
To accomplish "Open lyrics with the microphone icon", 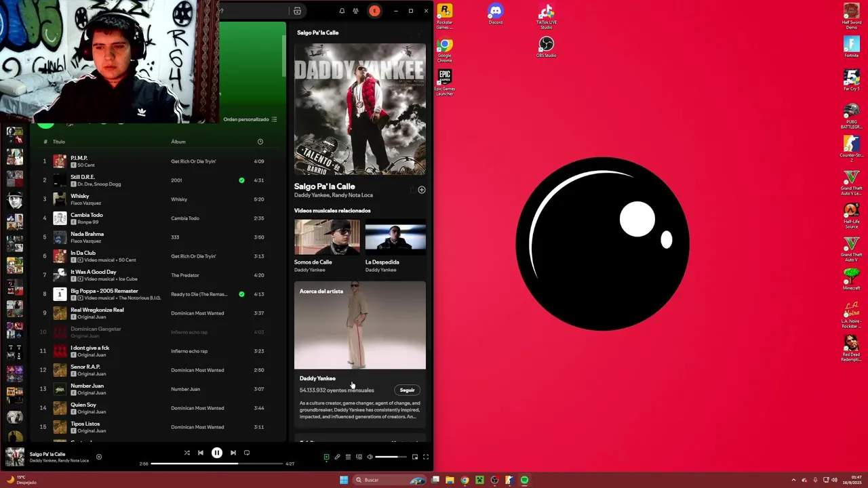I will 337,457.
